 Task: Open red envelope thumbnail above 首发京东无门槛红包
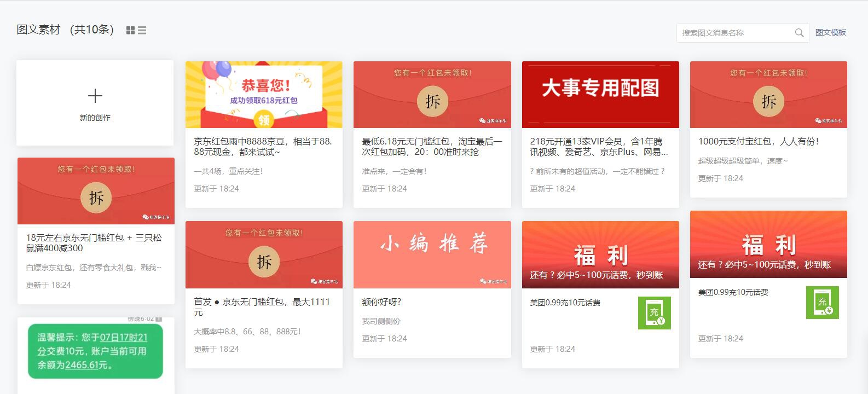(264, 254)
